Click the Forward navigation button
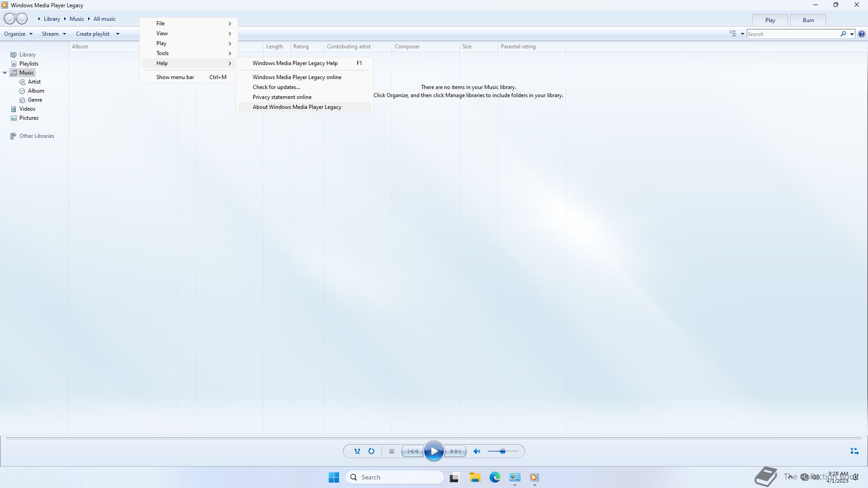The width and height of the screenshot is (868, 488). tap(22, 19)
